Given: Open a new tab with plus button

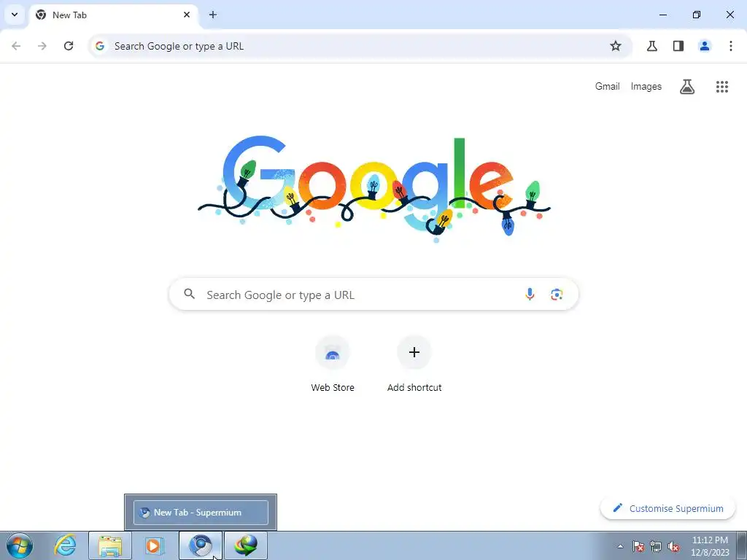Looking at the screenshot, I should coord(213,15).
